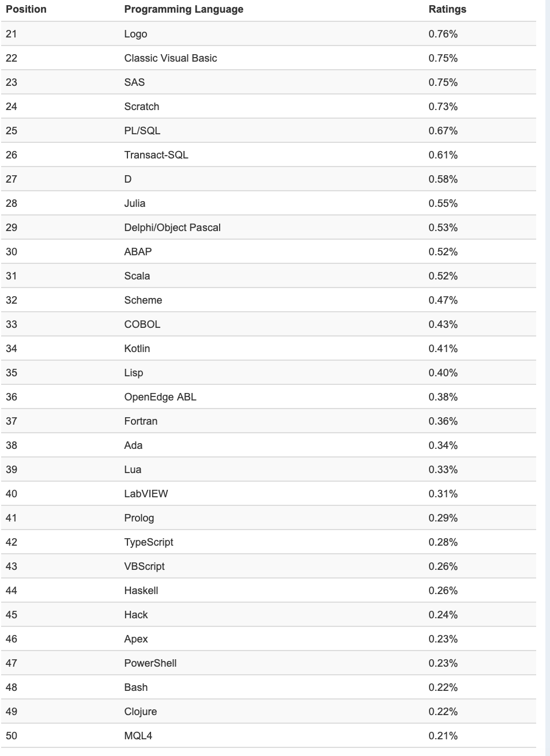The width and height of the screenshot is (550, 756).
Task: Click the Classic Visual Basic entry
Action: (x=171, y=58)
